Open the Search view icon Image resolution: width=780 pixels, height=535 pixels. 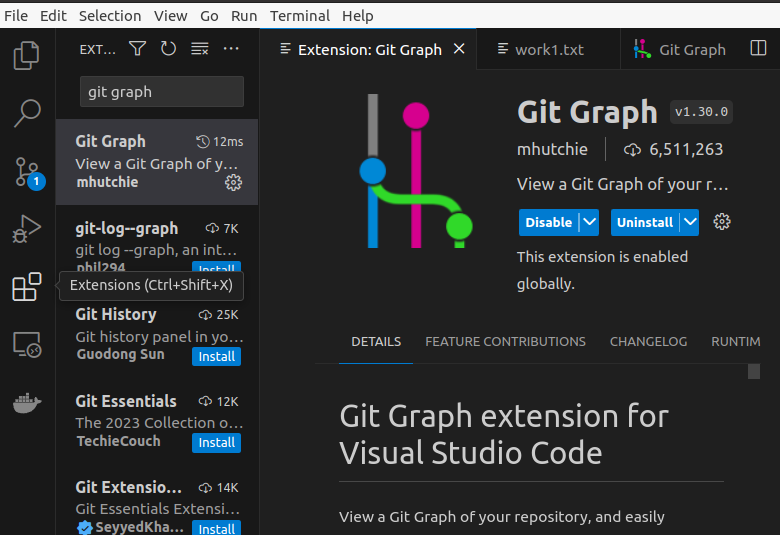tap(26, 113)
